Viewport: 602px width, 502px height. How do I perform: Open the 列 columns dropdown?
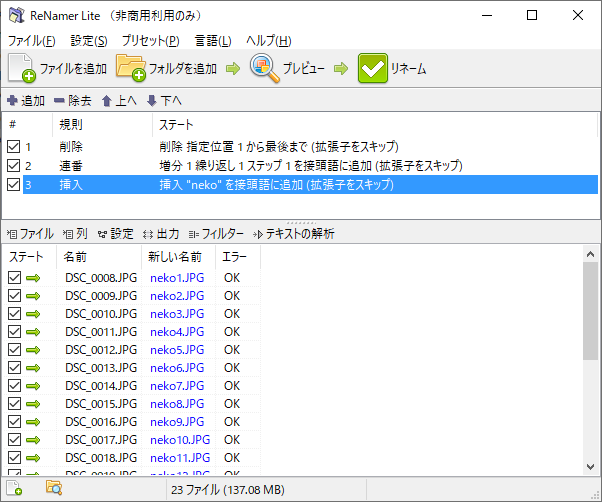[75, 234]
